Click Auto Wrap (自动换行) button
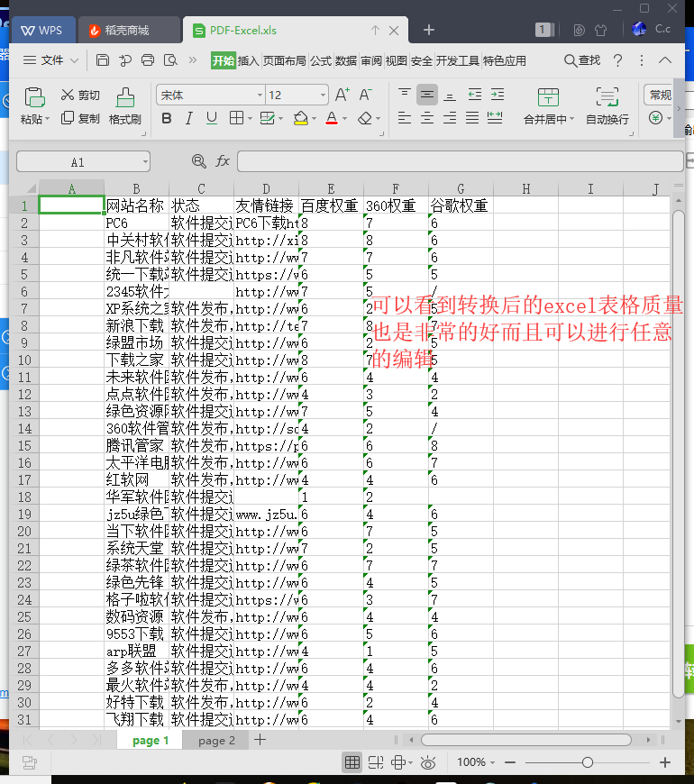This screenshot has width=694, height=784. tap(607, 106)
